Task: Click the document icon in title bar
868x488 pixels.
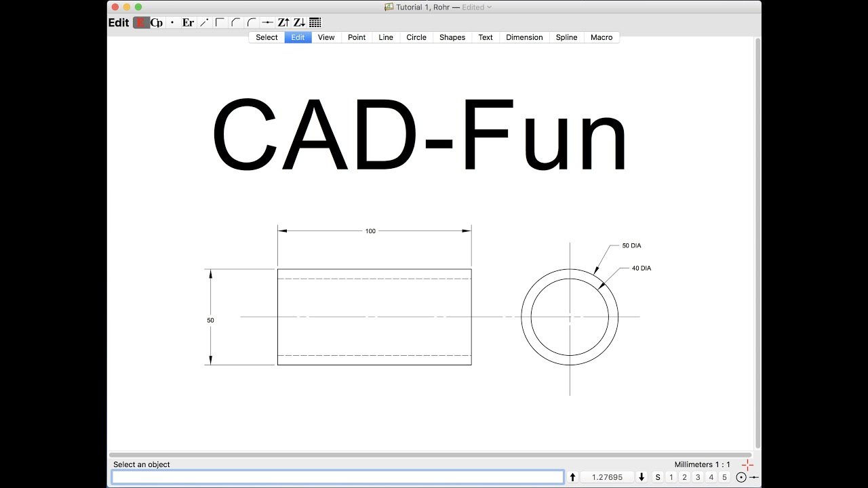Action: point(389,7)
